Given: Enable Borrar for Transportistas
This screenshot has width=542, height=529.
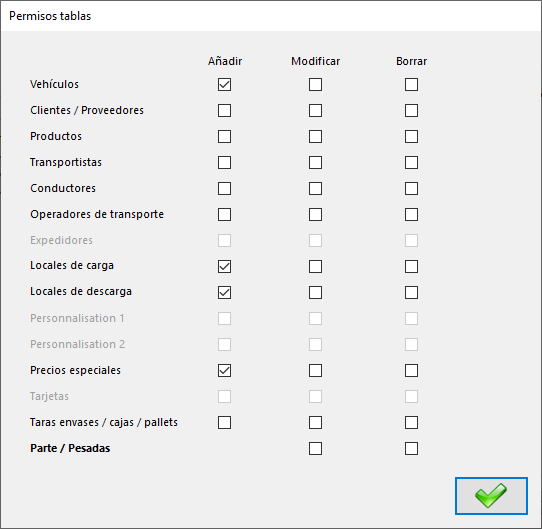Looking at the screenshot, I should click(x=411, y=163).
